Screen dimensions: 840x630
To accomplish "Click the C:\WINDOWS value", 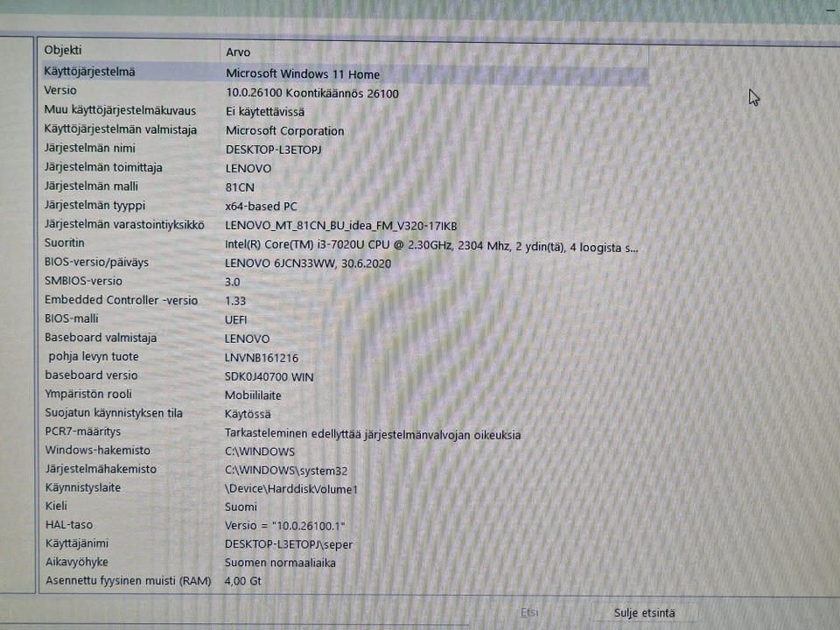I will pos(260,451).
